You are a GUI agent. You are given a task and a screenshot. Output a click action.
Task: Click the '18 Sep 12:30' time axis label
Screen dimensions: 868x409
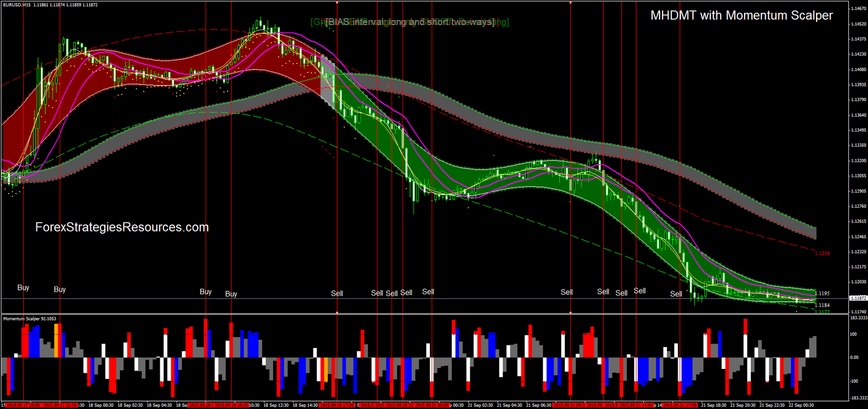click(276, 405)
